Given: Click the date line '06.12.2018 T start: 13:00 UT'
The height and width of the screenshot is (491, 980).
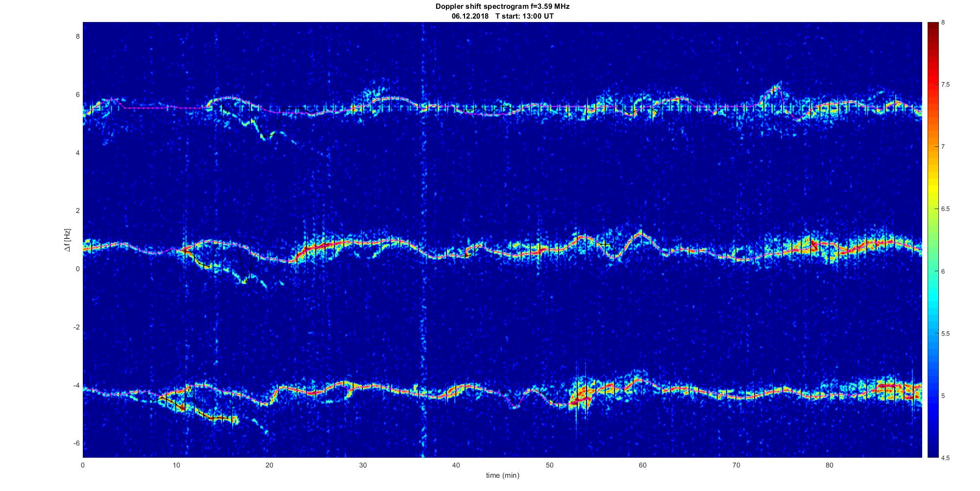Looking at the screenshot, I should coord(503,16).
